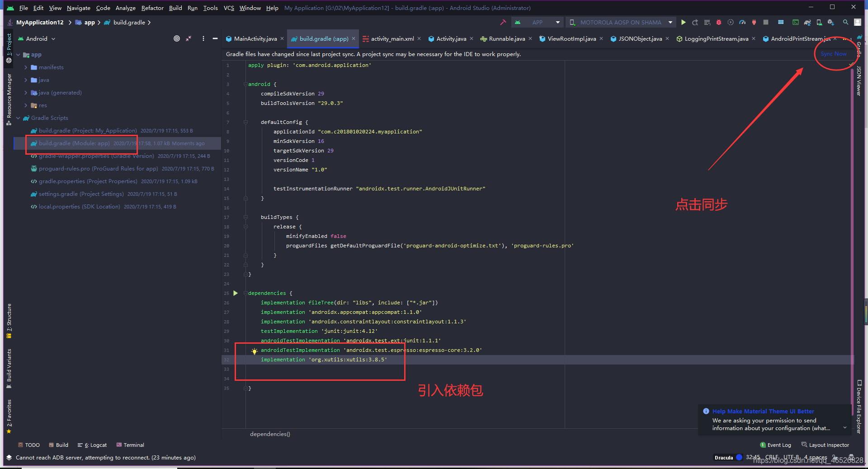
Task: Collapse the Gradle Scripts node
Action: pos(19,118)
